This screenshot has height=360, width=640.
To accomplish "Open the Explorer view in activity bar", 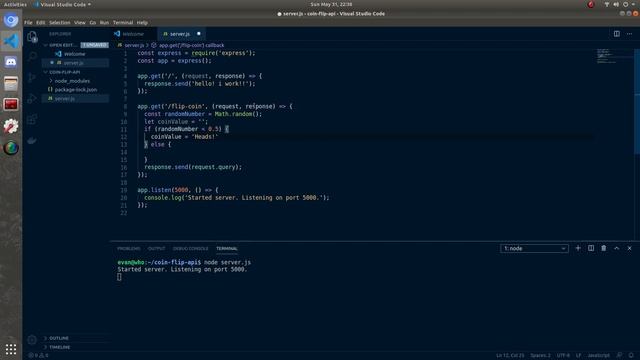I will 32,37.
